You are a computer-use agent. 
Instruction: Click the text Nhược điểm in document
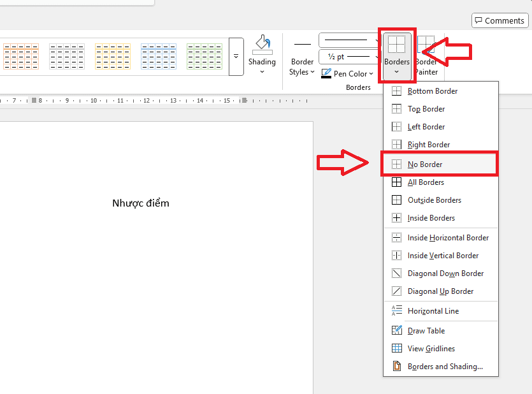coord(141,203)
